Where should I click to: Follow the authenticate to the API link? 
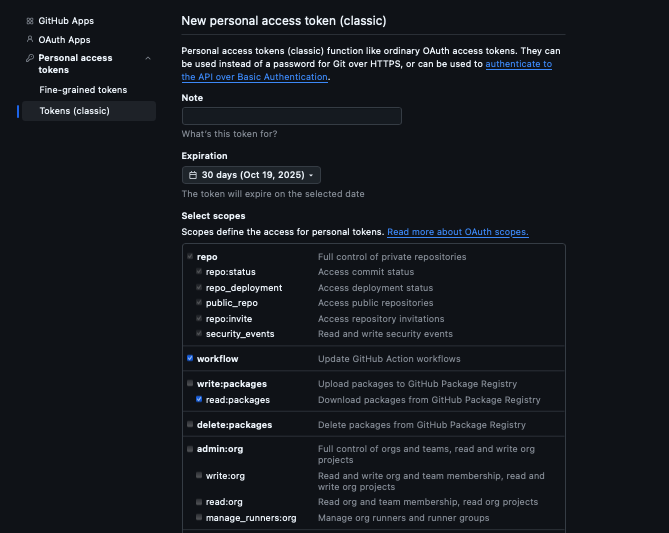click(x=518, y=64)
